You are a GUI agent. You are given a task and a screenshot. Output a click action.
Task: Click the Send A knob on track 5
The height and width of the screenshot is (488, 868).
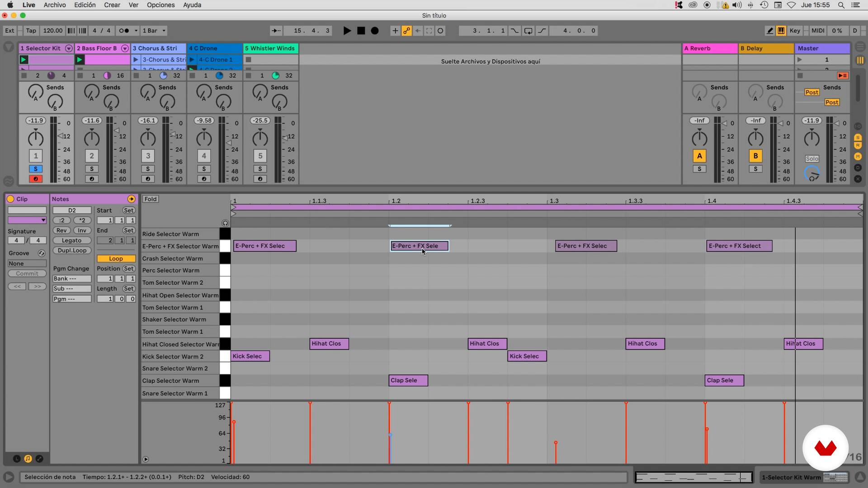[260, 93]
